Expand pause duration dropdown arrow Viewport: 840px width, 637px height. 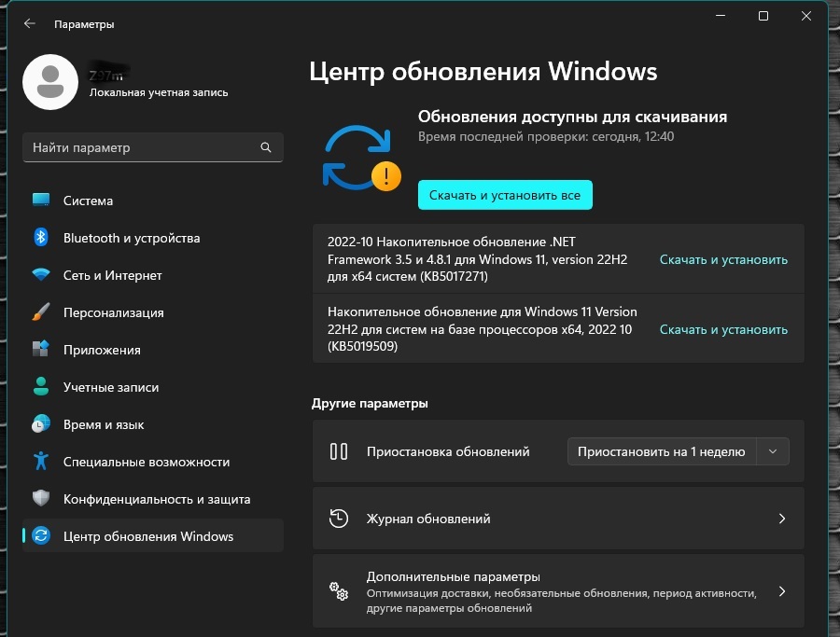(773, 451)
